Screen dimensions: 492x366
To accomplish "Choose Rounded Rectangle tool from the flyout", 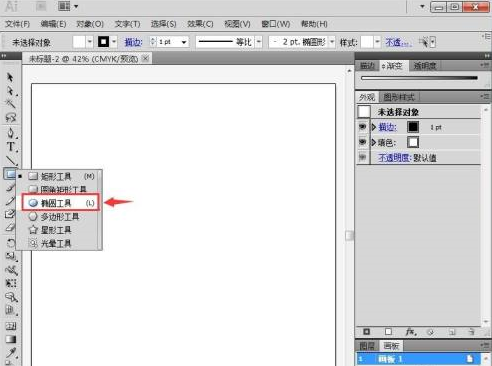I will [x=60, y=189].
